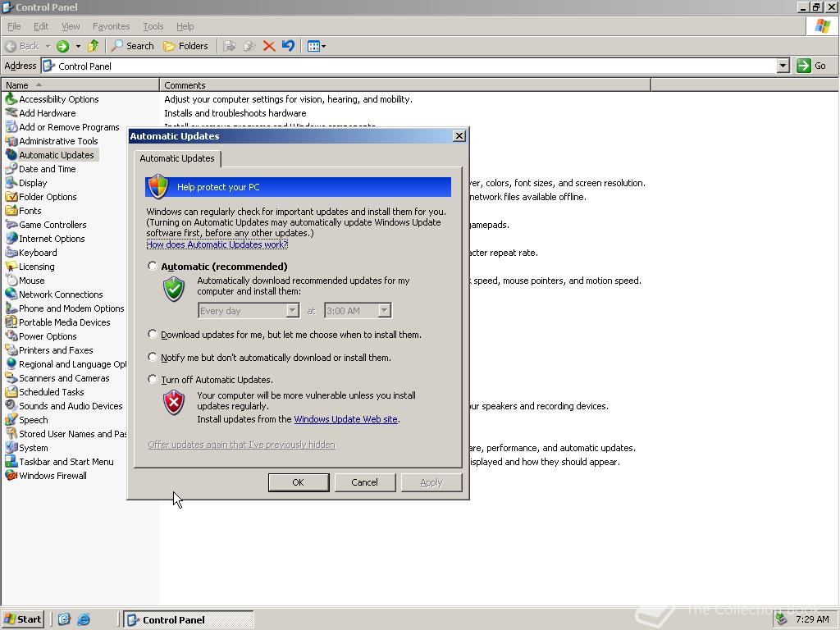
Task: Open the Keyboard icon
Action: pos(11,253)
